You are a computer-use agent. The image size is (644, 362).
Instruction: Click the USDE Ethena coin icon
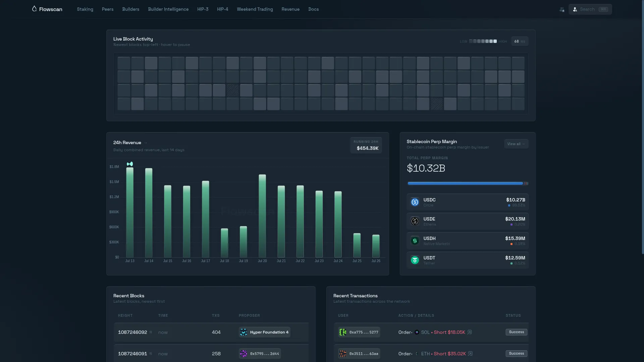coord(415,221)
